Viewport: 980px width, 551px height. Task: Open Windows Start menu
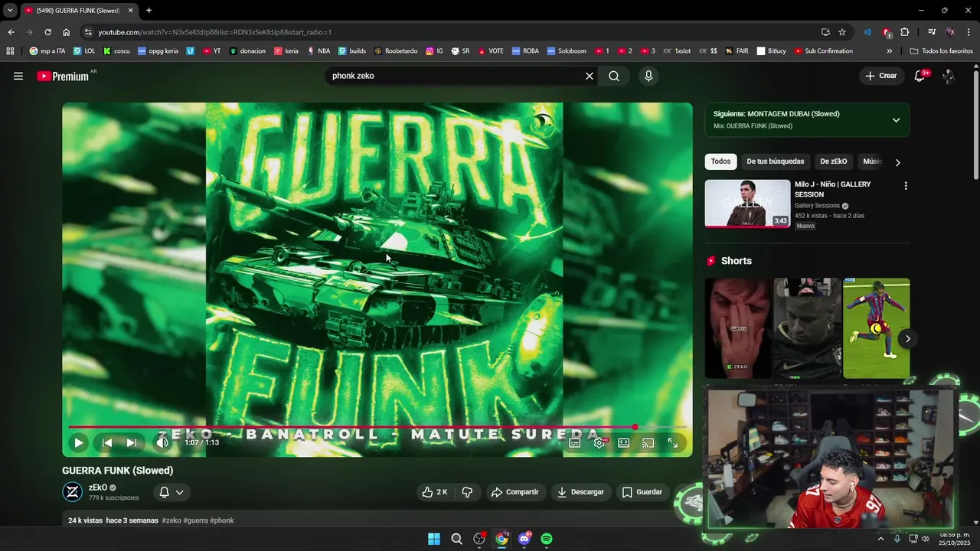434,539
